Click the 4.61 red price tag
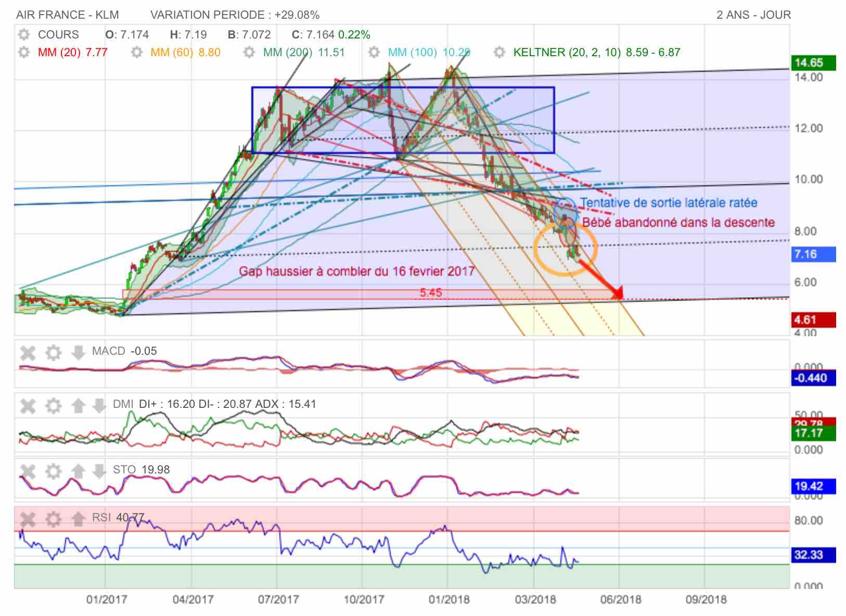This screenshot has width=846, height=616. coord(813,319)
